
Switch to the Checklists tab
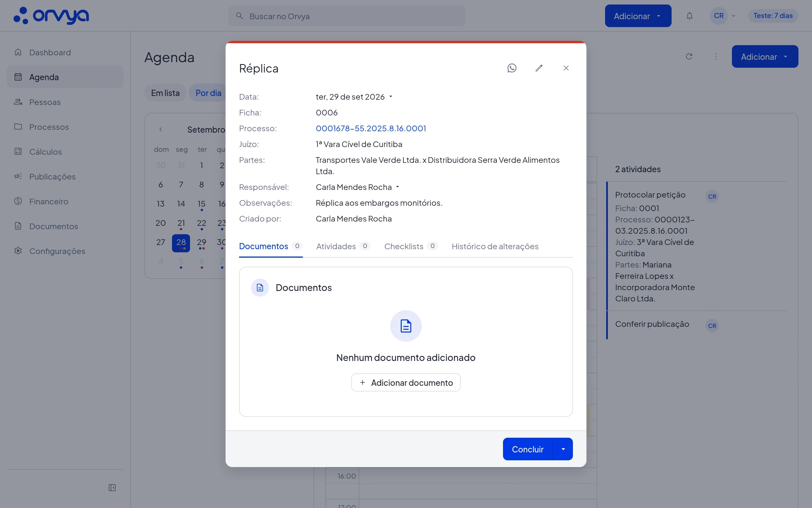411,246
